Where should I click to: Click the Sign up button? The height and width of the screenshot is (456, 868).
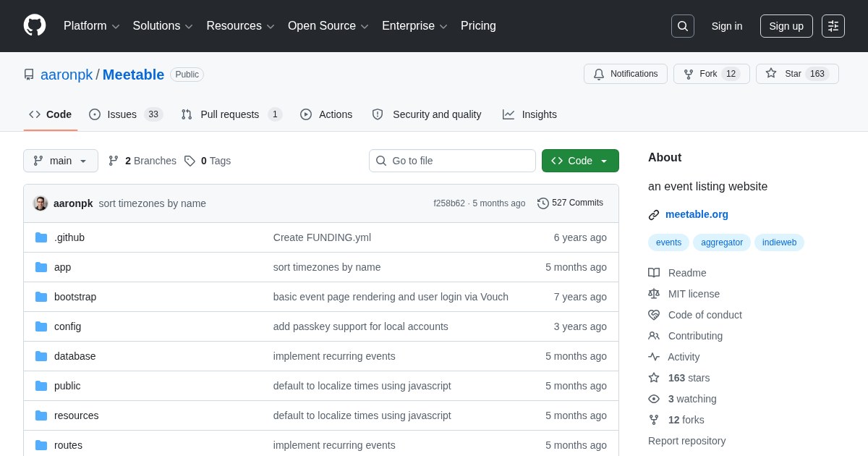(x=786, y=26)
